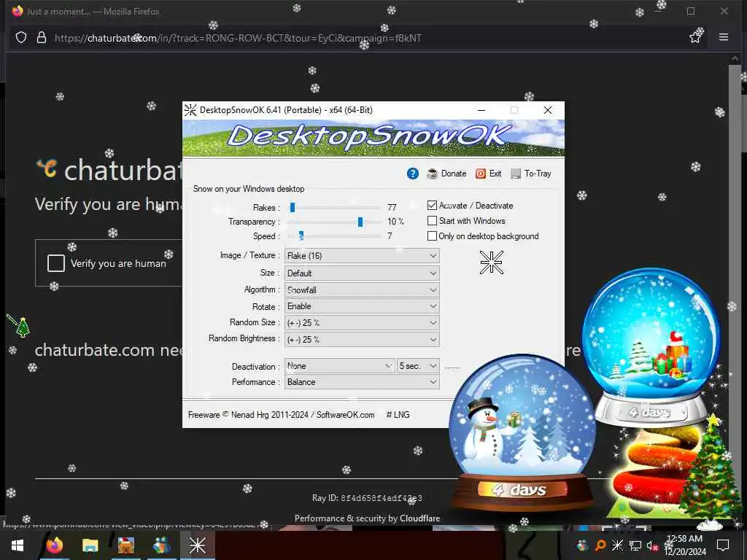Open the Deactivation None dropdown

tap(339, 366)
